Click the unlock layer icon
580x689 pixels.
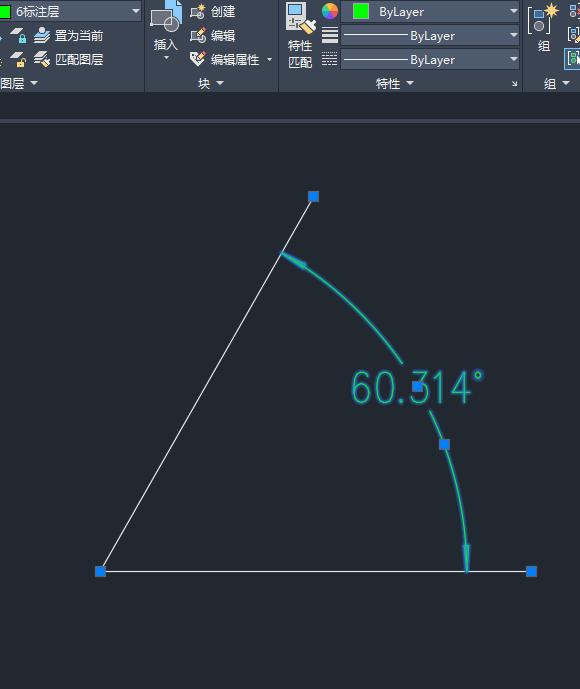pyautogui.click(x=18, y=59)
